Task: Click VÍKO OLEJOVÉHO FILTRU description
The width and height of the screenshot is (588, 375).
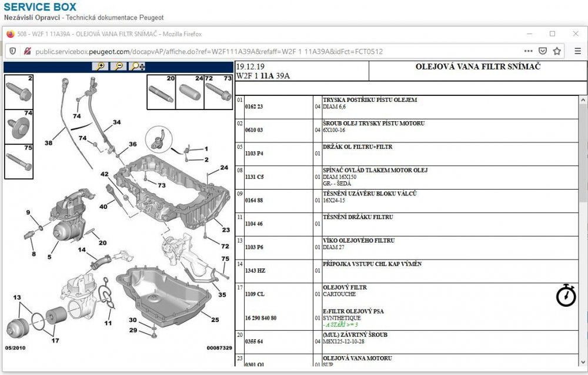Action: pos(359,241)
